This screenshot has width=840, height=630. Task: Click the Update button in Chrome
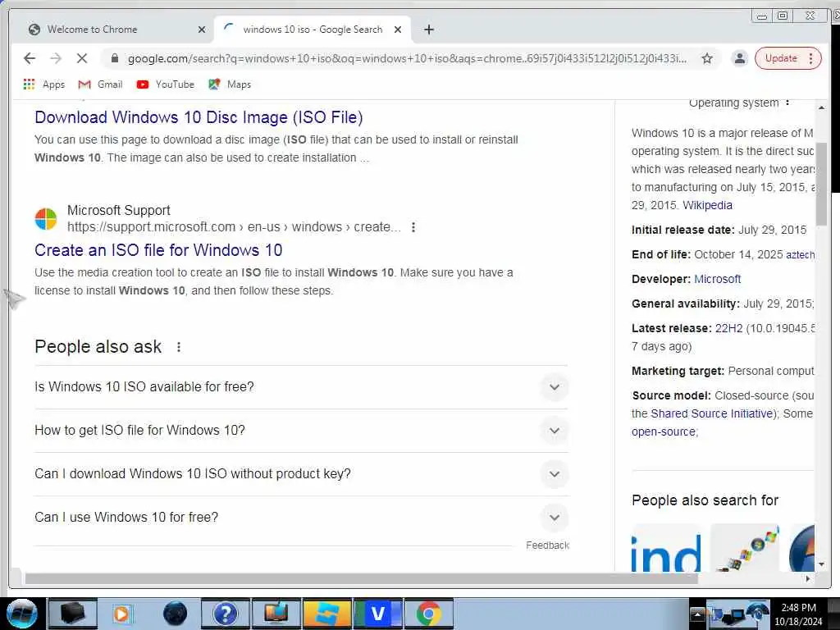click(x=787, y=58)
